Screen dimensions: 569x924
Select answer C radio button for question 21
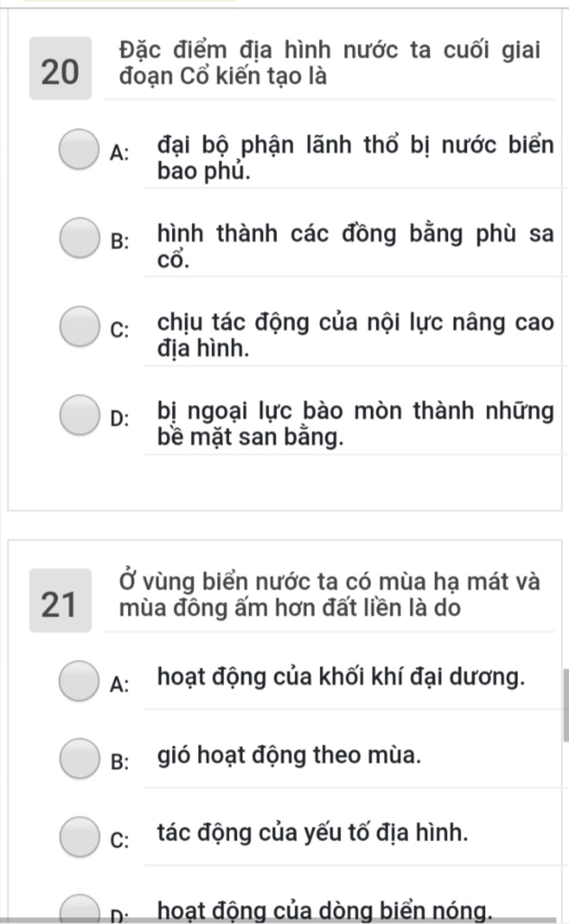(x=79, y=837)
